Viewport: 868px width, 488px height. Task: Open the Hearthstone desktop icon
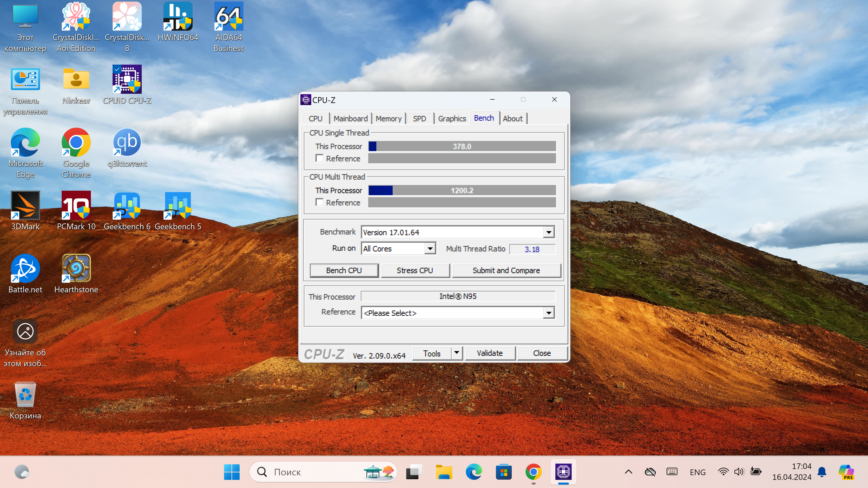click(76, 268)
